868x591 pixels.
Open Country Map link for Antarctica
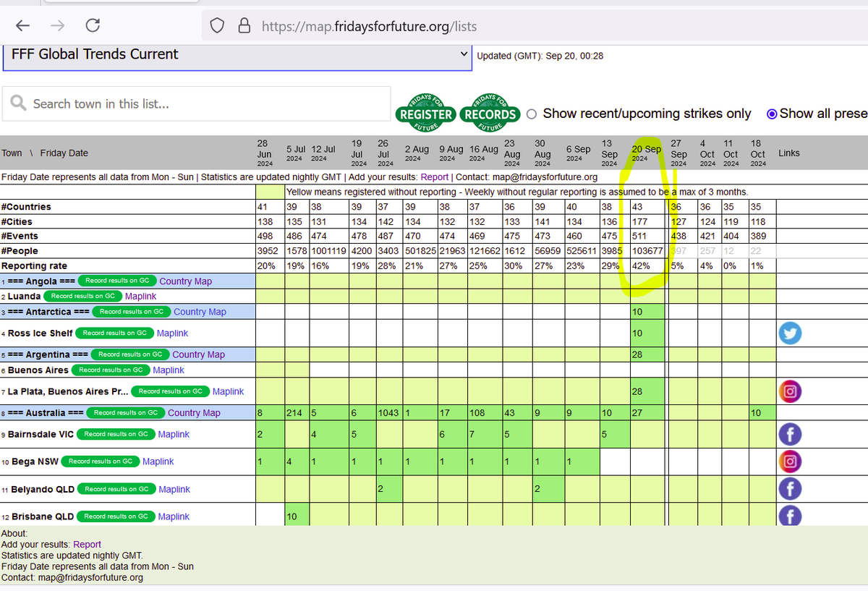[200, 312]
